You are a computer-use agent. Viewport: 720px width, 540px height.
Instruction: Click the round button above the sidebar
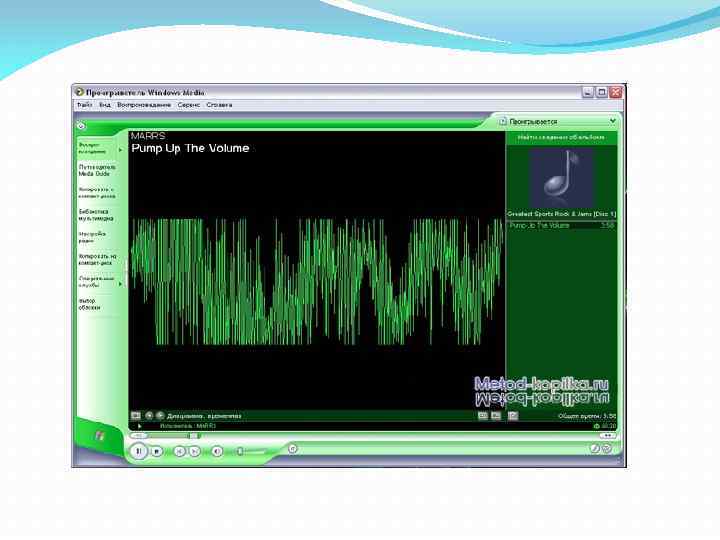pos(81,125)
